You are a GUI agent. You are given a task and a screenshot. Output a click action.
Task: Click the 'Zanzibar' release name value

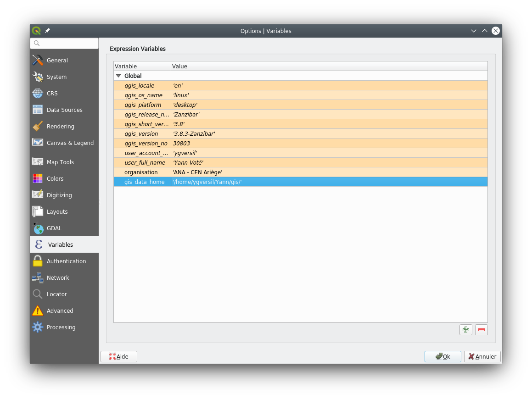click(x=186, y=115)
